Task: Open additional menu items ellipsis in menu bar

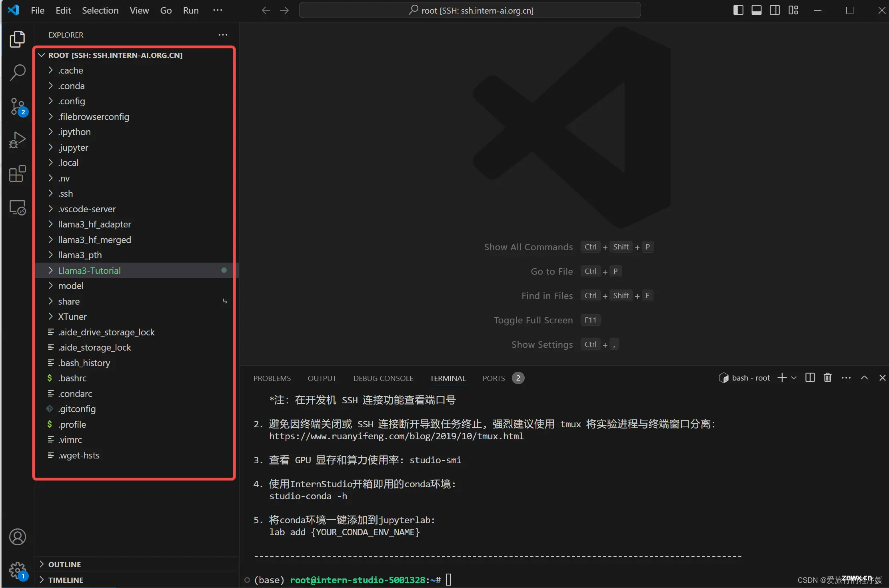Action: tap(217, 10)
